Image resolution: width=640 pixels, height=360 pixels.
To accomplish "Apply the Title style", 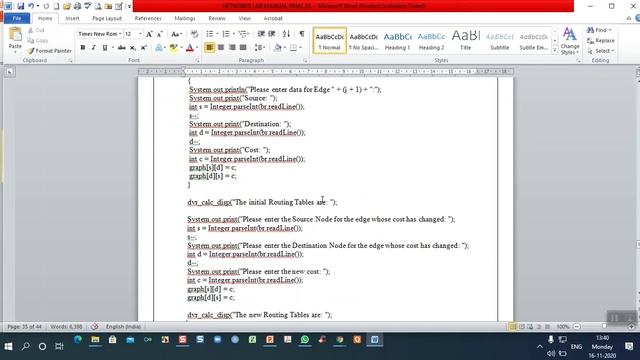I will [465, 40].
